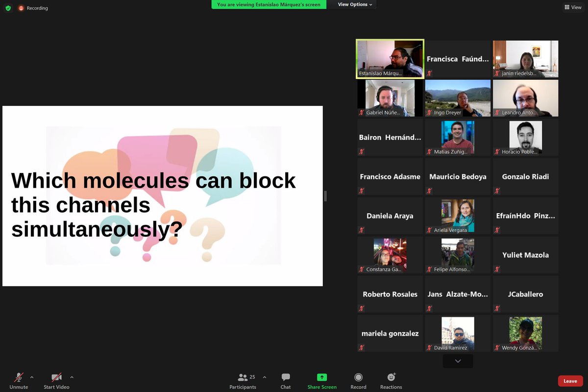Viewport: 588px width, 392px height.
Task: Select the Bairon Hernánd... participant tile
Action: pyautogui.click(x=390, y=137)
